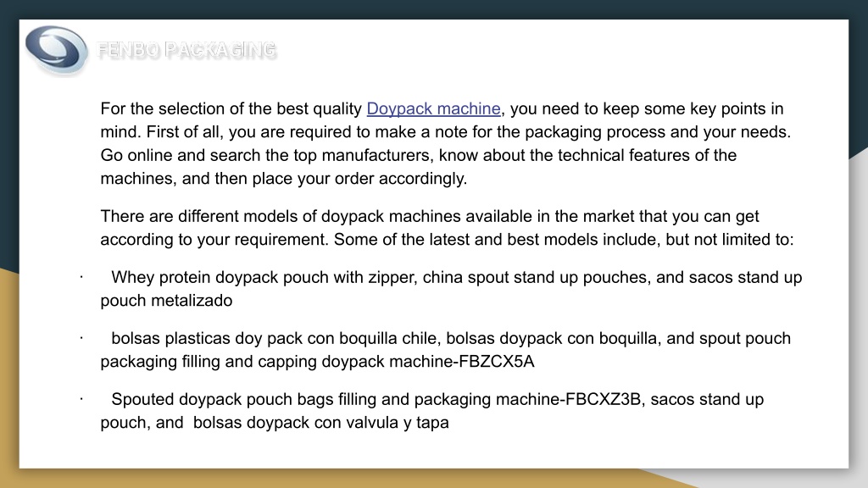The image size is (868, 488).
Task: Click the words 'pouch metalizado'
Action: pos(167,301)
